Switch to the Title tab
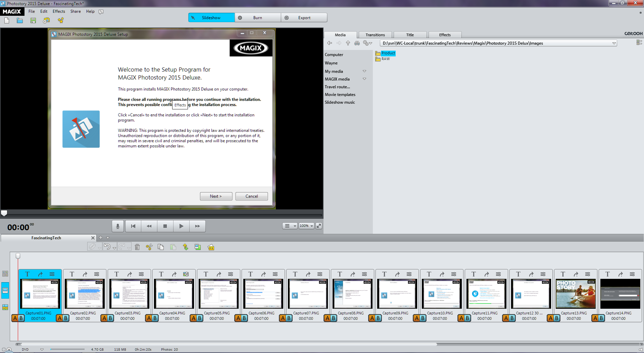644x353 pixels. 410,35
